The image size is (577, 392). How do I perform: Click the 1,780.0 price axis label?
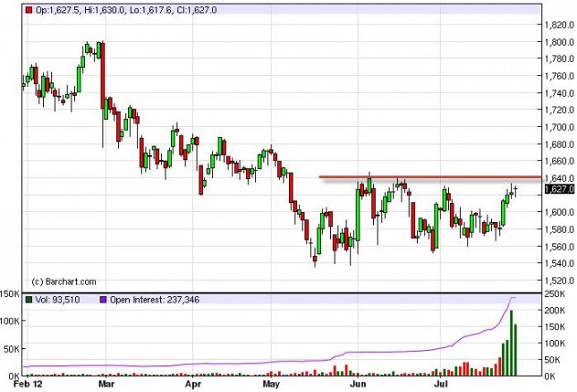pyautogui.click(x=559, y=59)
